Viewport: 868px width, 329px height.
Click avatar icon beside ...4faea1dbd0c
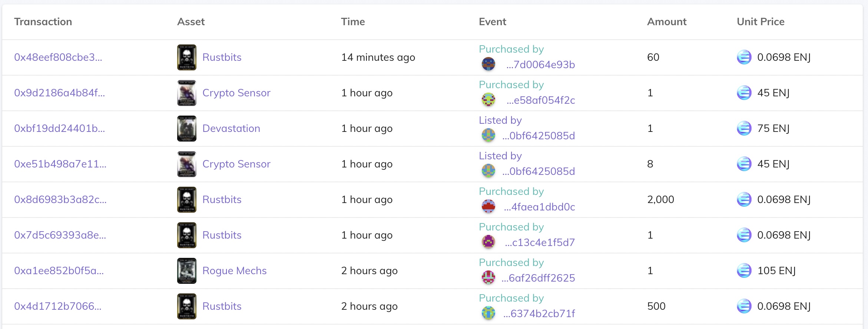point(488,206)
